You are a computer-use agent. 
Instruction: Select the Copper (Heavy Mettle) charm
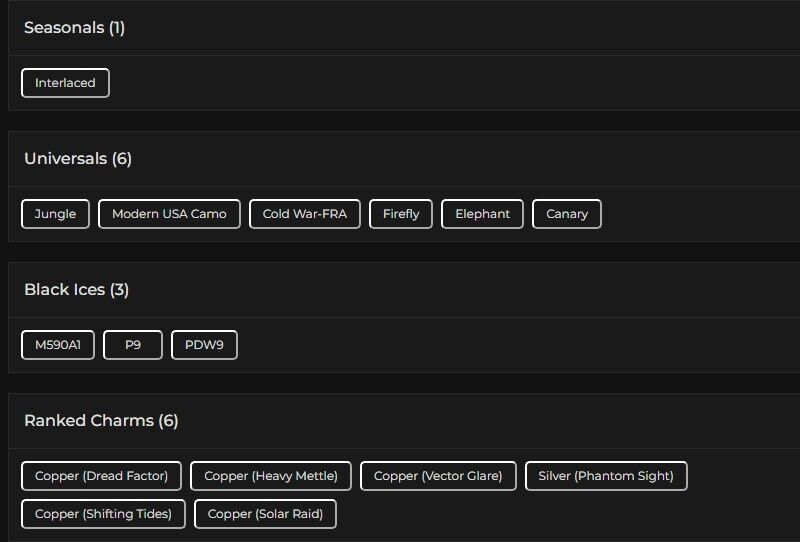point(271,476)
